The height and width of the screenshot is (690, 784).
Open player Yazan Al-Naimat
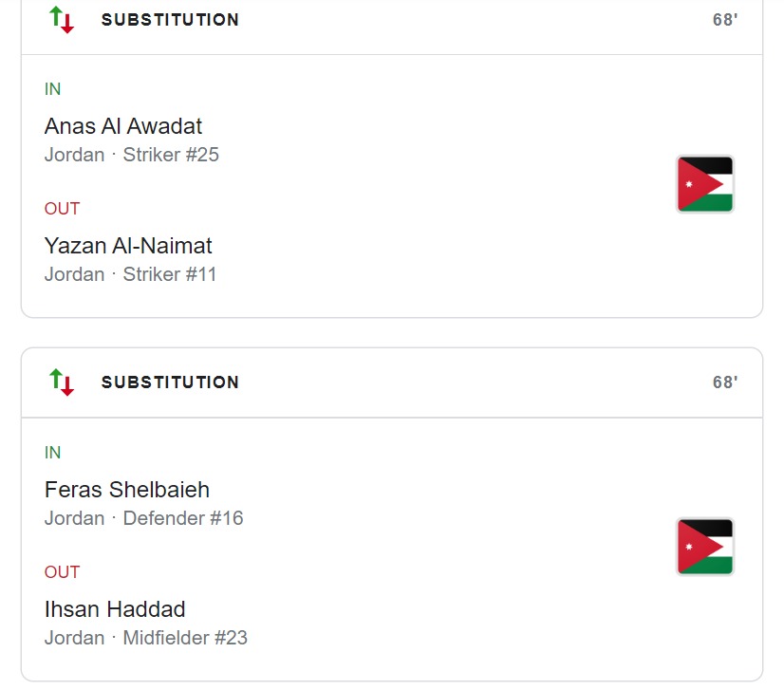[128, 246]
